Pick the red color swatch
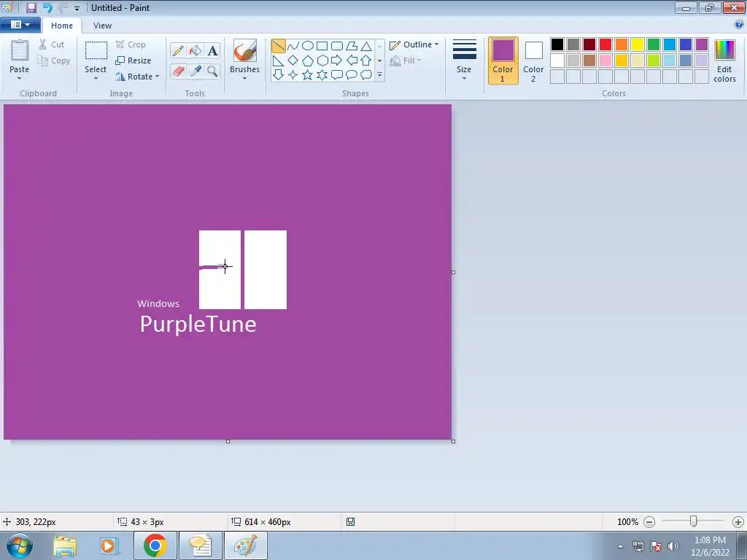The width and height of the screenshot is (747, 560). pos(605,44)
